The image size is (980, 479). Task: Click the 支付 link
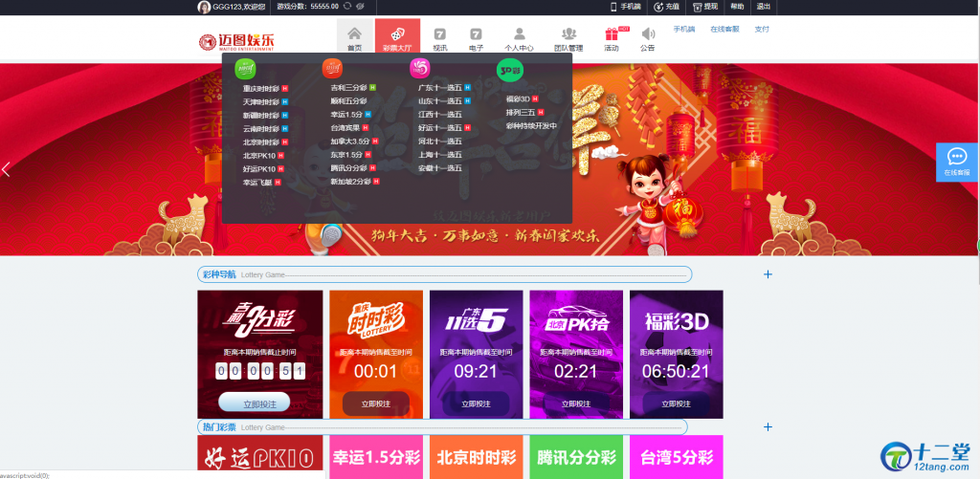click(762, 29)
